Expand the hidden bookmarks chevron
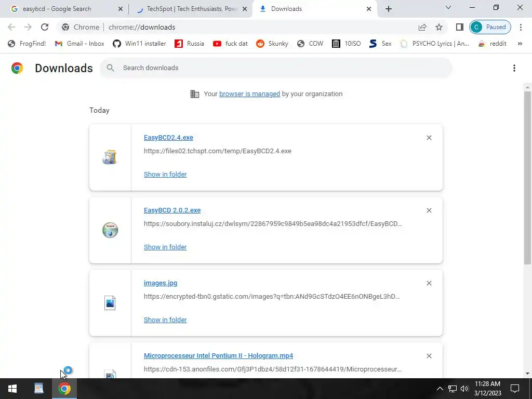This screenshot has height=399, width=532. 520,44
